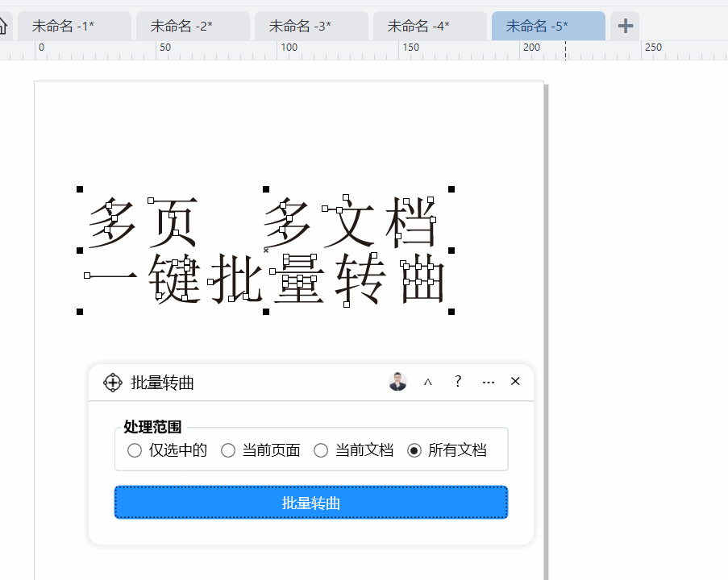Image resolution: width=728 pixels, height=580 pixels.
Task: Click the 处理范围 group label
Action: click(x=152, y=427)
